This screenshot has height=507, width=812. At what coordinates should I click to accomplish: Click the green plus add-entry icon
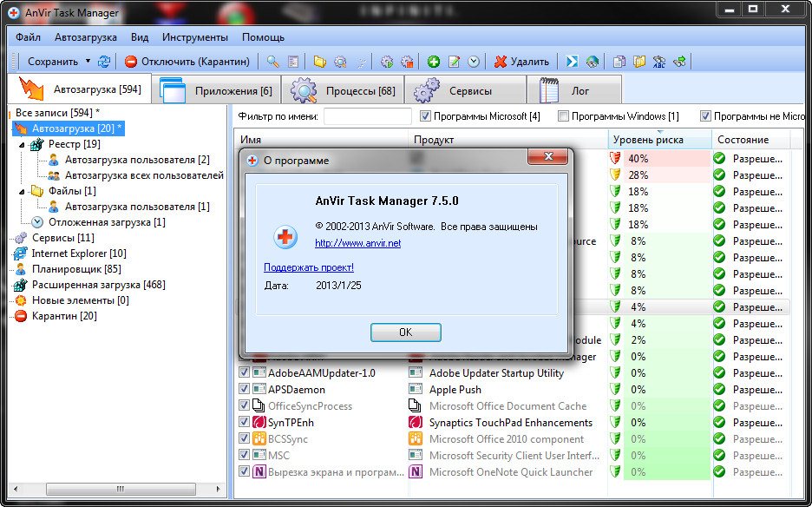[x=434, y=62]
